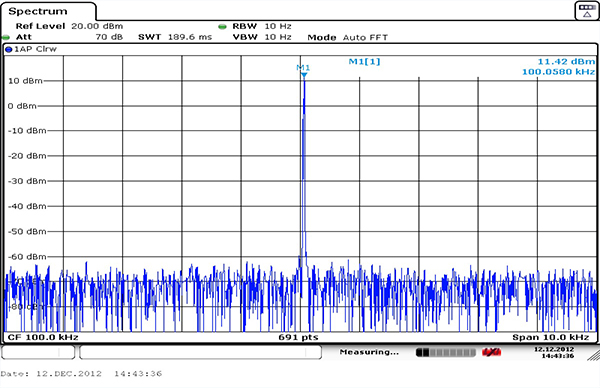Click the M1[1] marker readout

(364, 61)
